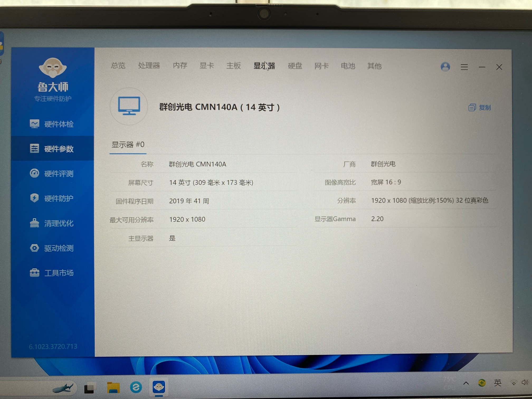Switch to the Processor (处理器) tab
532x399 pixels.
pyautogui.click(x=149, y=65)
